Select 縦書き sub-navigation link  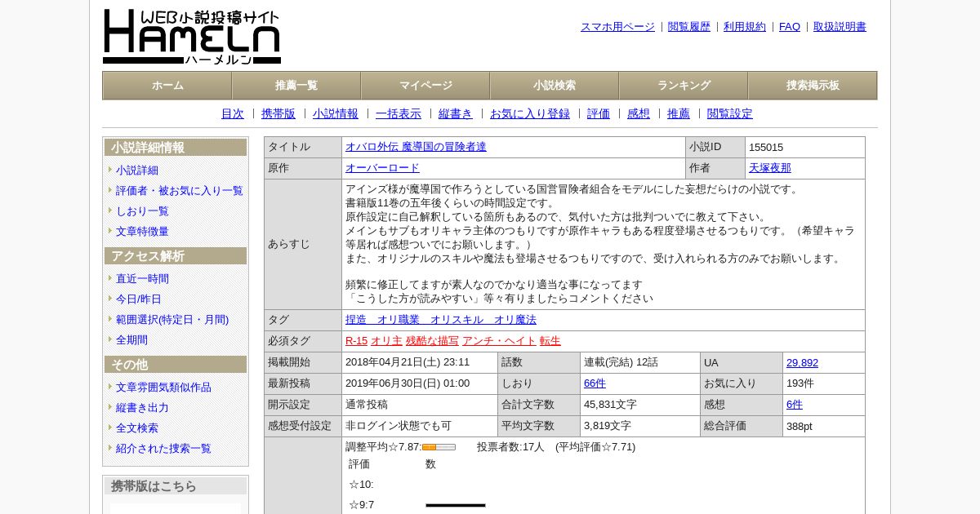456,114
